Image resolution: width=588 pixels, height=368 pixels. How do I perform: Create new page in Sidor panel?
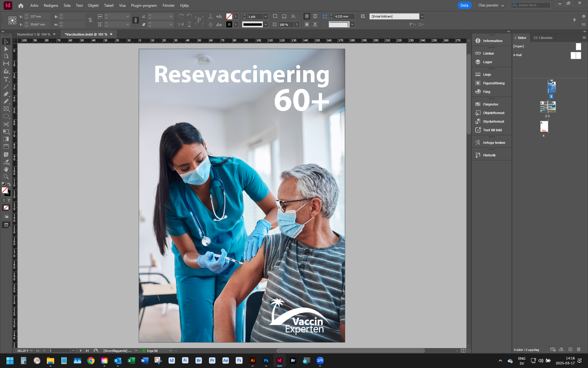click(570, 349)
